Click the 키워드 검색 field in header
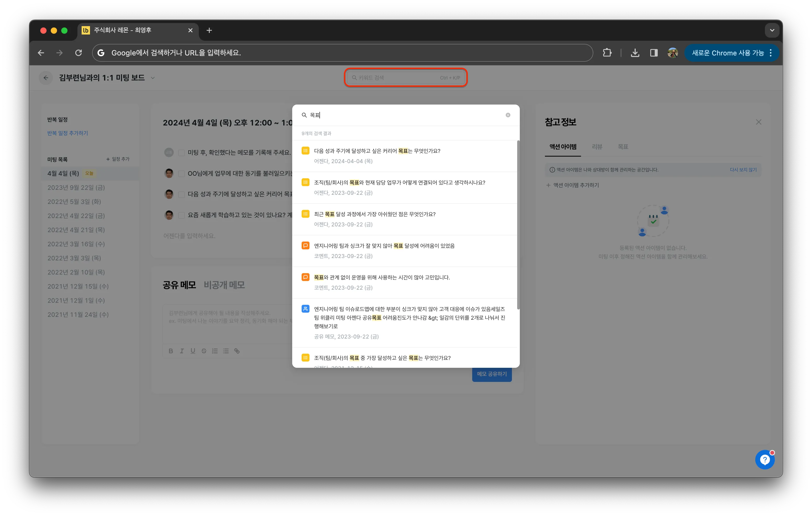The width and height of the screenshot is (812, 516). click(406, 78)
